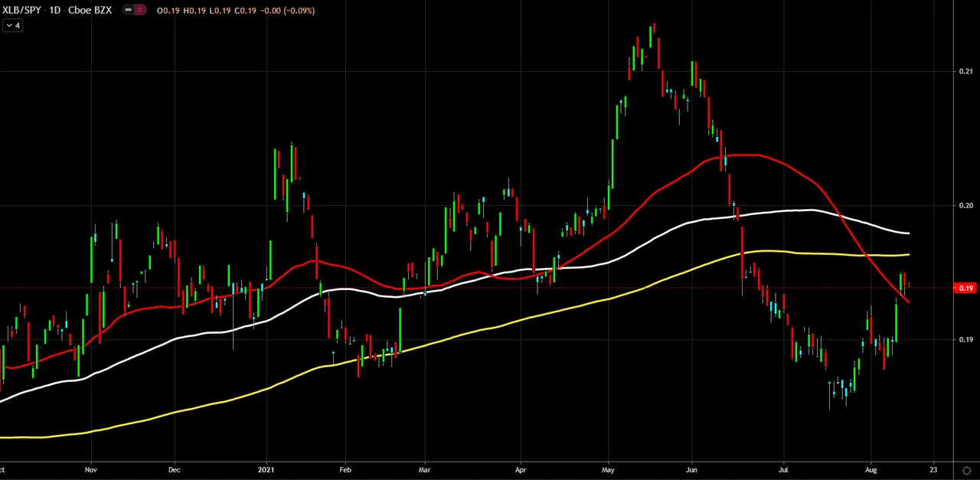This screenshot has height=480, width=980.
Task: Click the 0.21 price axis label
Action: pyautogui.click(x=965, y=71)
